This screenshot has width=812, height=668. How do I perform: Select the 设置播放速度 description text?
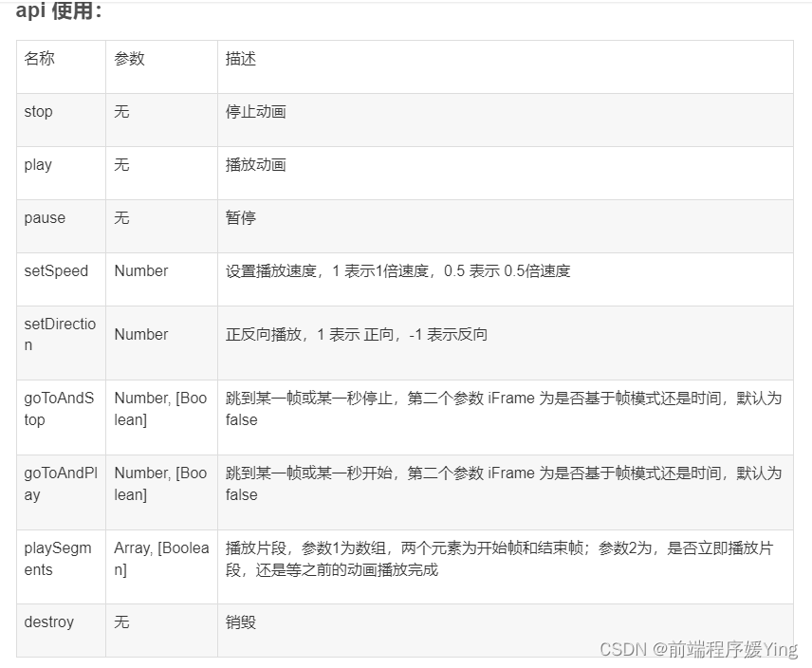[x=397, y=271]
